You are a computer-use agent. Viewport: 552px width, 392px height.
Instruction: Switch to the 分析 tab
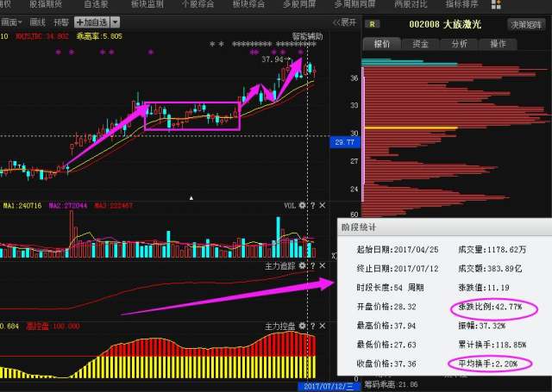(459, 44)
